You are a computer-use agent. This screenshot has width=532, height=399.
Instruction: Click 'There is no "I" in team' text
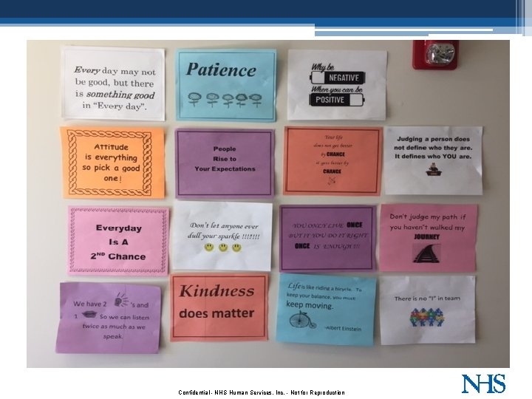(x=427, y=299)
